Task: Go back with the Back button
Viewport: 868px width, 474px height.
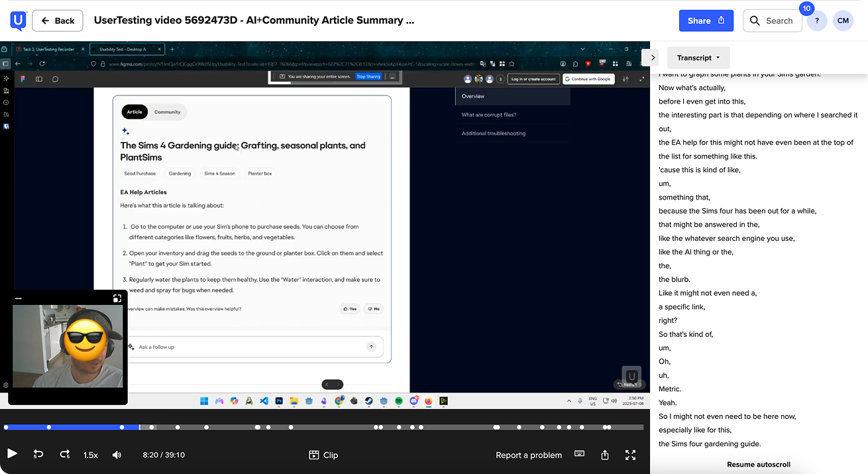Action: coord(58,21)
